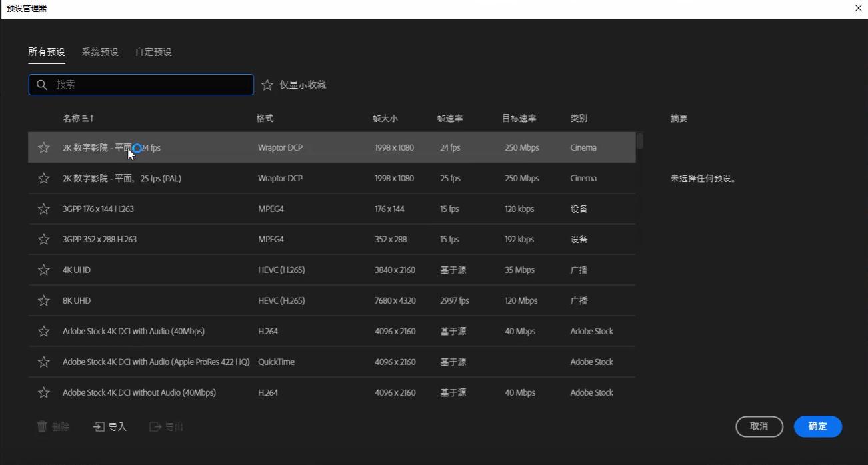The height and width of the screenshot is (465, 868).
Task: Click the search magnifier icon
Action: 42,85
